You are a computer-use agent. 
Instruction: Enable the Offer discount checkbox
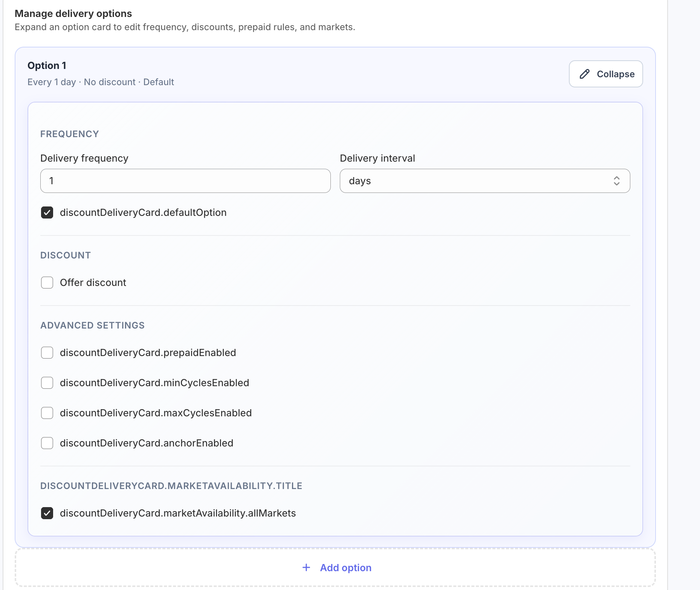[x=47, y=283]
